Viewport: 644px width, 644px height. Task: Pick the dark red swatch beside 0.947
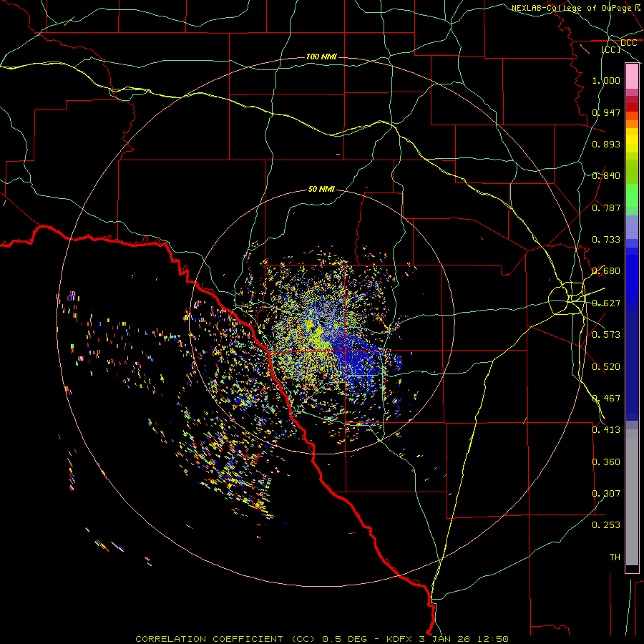(x=632, y=107)
